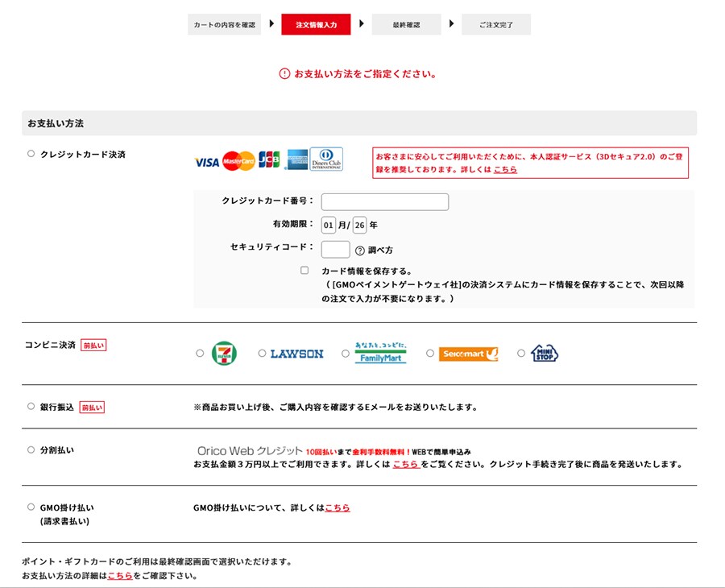Click 前払い badge next to コンビニ決済
This screenshot has width=725, height=588.
[x=93, y=346]
